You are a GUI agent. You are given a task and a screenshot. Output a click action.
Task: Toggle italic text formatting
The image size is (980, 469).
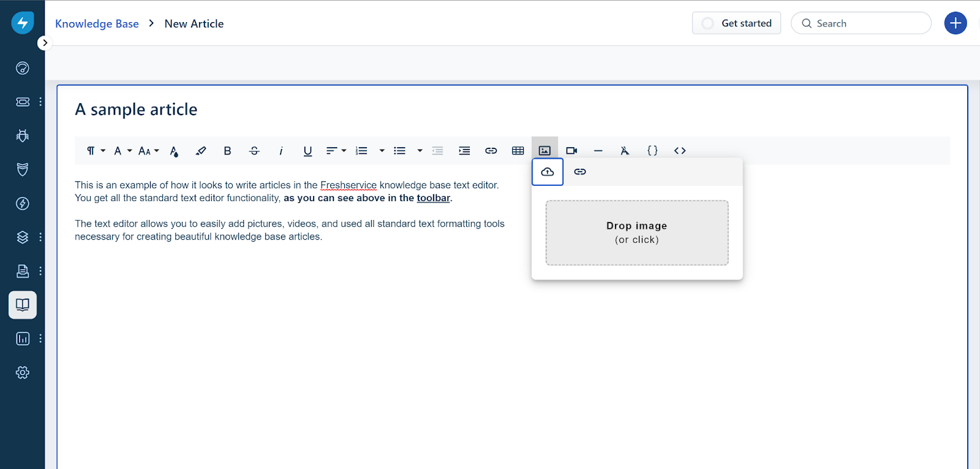point(281,151)
